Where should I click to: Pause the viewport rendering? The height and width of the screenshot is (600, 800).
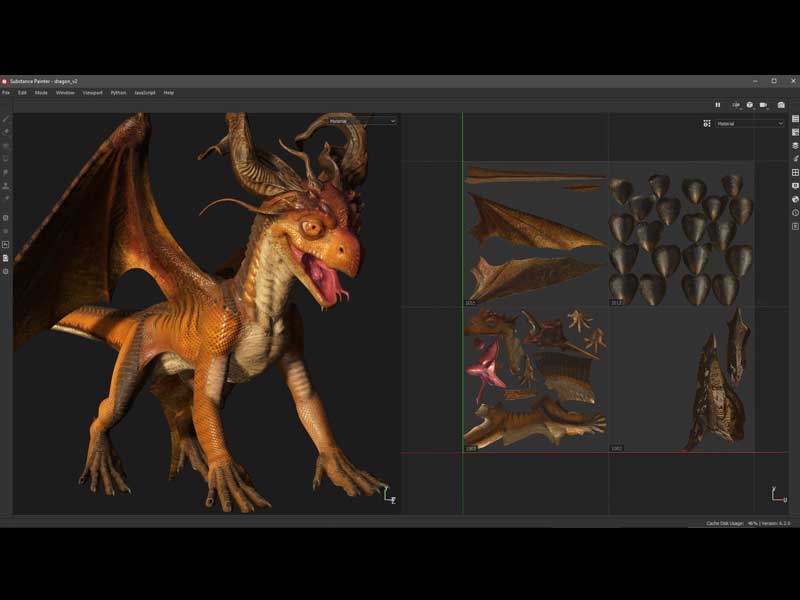click(717, 105)
